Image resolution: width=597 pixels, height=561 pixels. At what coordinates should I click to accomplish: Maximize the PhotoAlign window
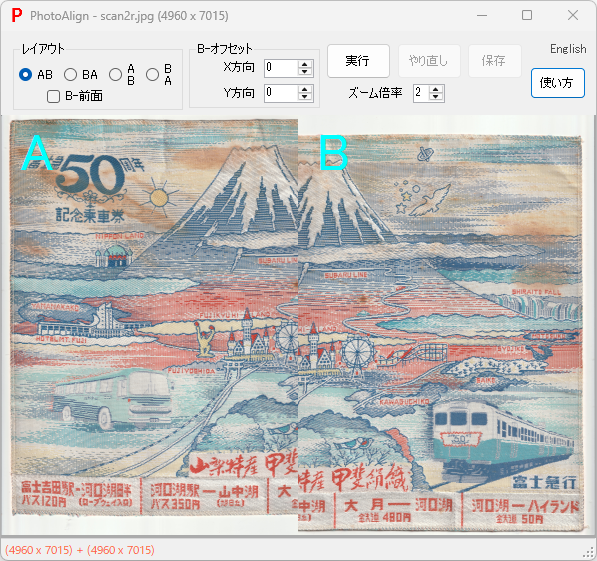click(x=527, y=16)
